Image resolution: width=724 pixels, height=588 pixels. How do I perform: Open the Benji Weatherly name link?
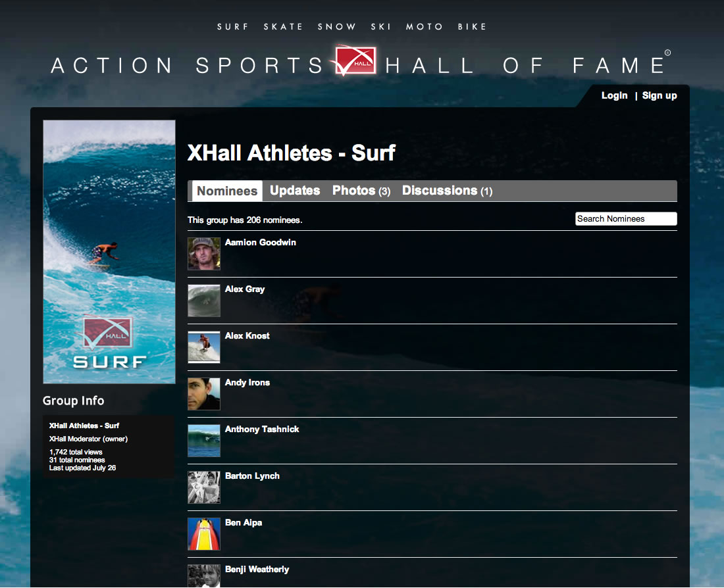pos(257,569)
